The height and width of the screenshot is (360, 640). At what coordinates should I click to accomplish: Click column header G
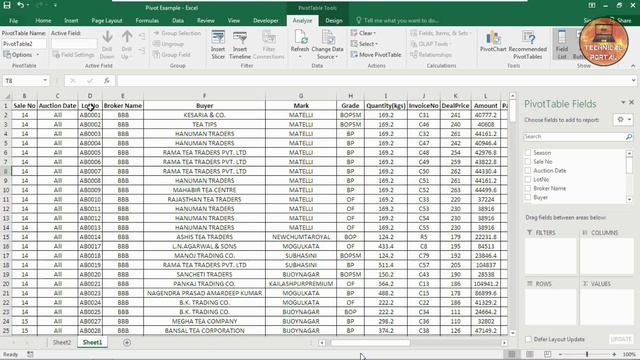[x=301, y=96]
